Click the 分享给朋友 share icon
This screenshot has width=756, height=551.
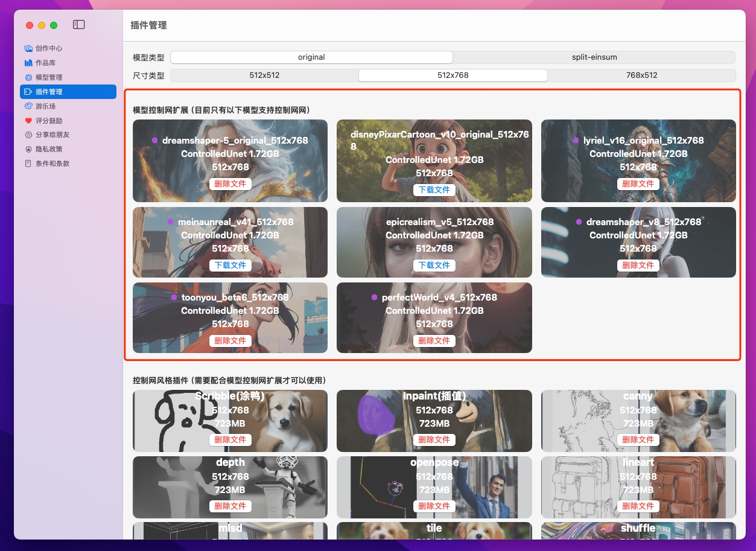pyautogui.click(x=28, y=135)
